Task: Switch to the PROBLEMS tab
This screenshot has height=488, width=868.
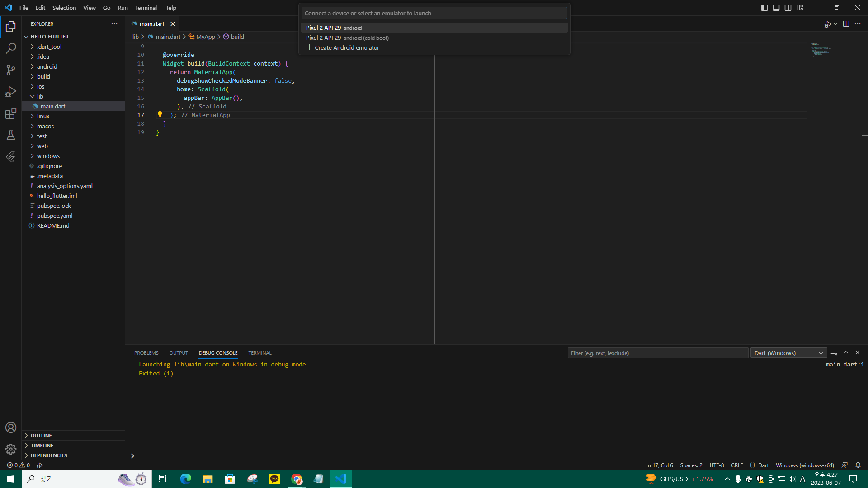Action: click(146, 353)
